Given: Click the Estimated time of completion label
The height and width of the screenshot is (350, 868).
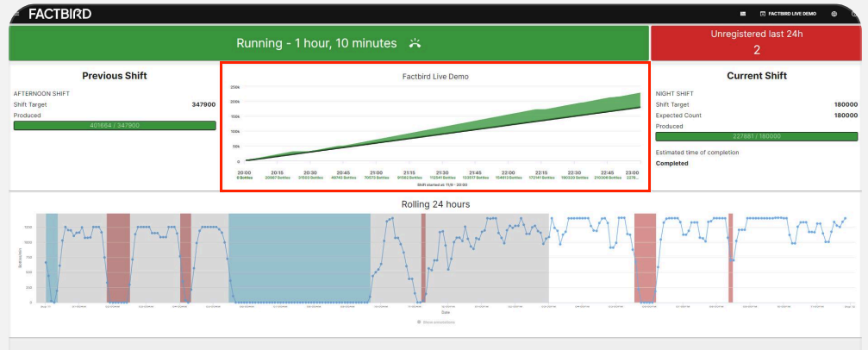Looking at the screenshot, I should pos(697,153).
